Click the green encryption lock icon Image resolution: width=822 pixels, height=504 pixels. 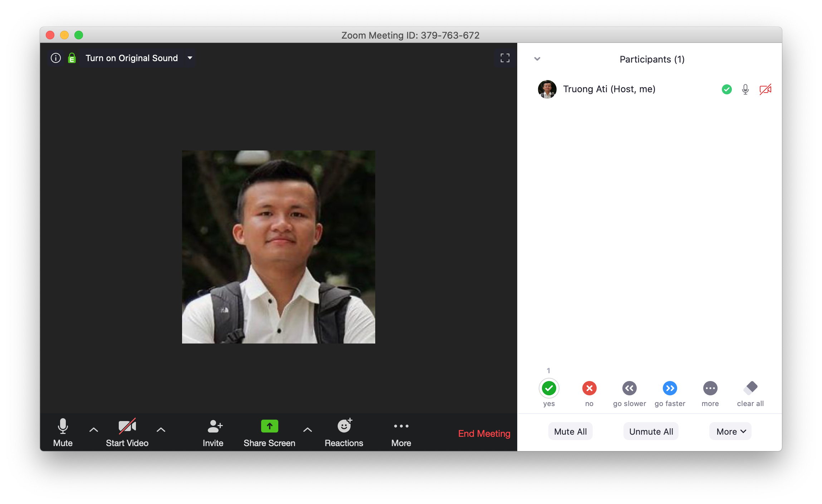point(72,58)
